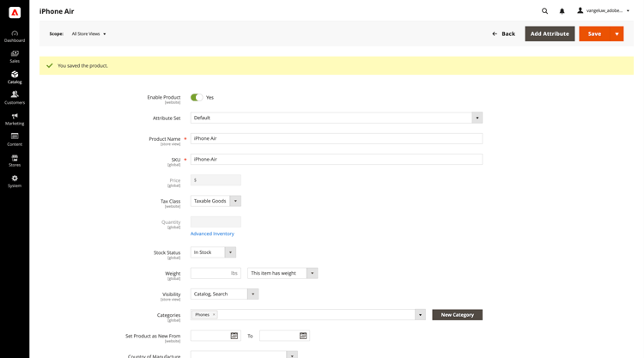Click the 'iPhone Air' page title
The width and height of the screenshot is (644, 358).
pyautogui.click(x=57, y=11)
